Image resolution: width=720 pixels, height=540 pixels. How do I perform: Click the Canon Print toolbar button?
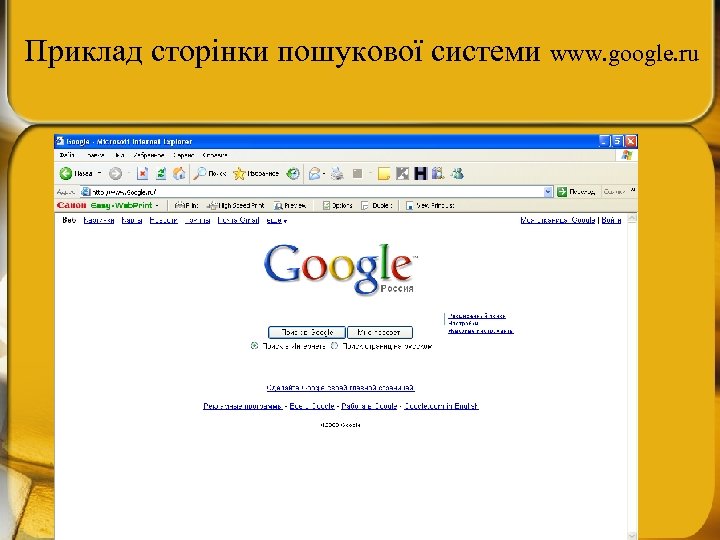(186, 206)
